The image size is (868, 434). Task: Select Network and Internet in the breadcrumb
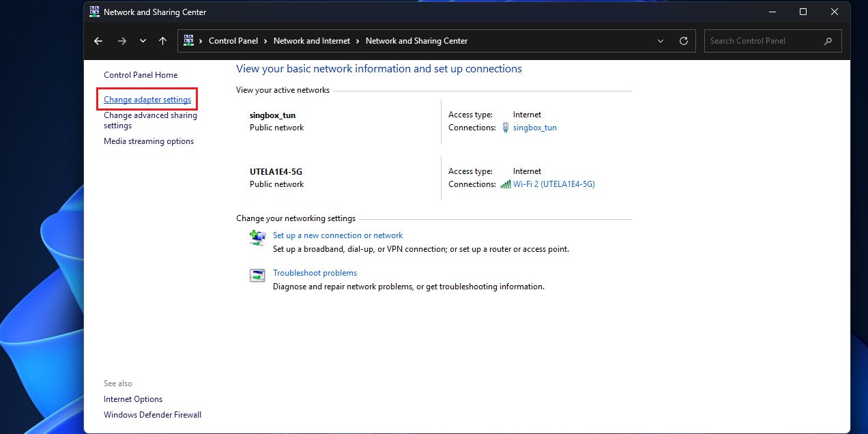tap(311, 41)
